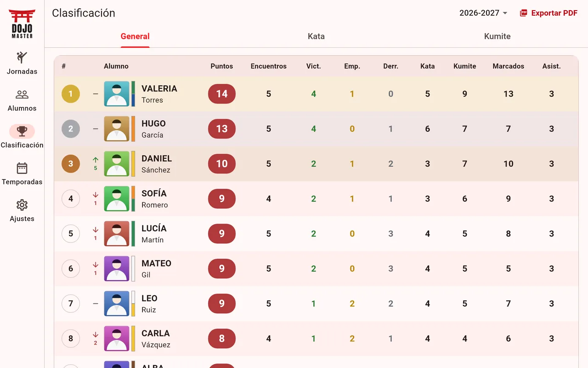Click the Clasificación page title
The height and width of the screenshot is (368, 588).
84,13
